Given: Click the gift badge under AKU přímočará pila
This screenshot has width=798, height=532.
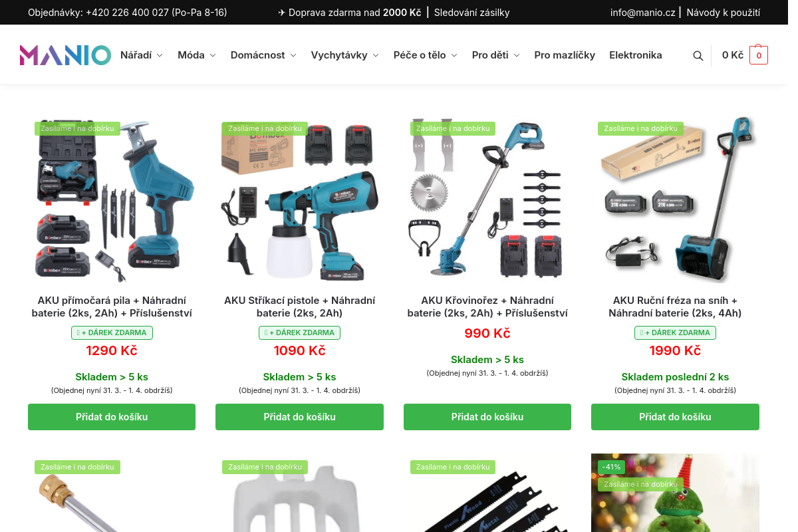Looking at the screenshot, I should tap(112, 332).
